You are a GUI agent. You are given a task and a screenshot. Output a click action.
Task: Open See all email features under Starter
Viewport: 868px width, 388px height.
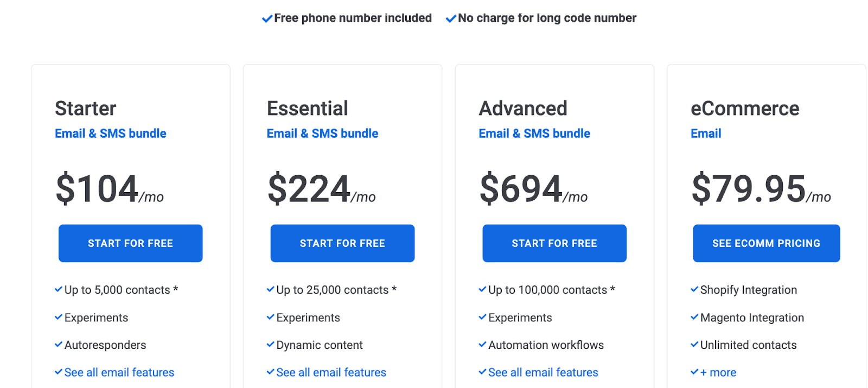tap(119, 372)
